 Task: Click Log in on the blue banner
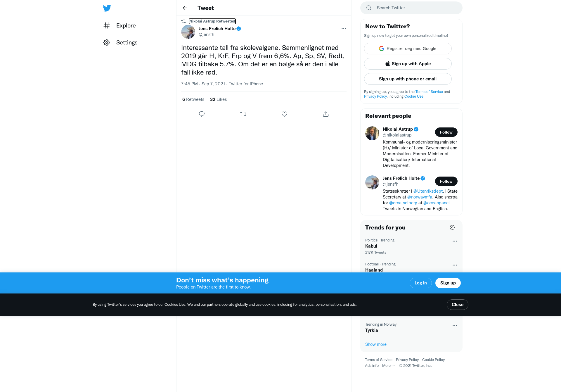420,283
